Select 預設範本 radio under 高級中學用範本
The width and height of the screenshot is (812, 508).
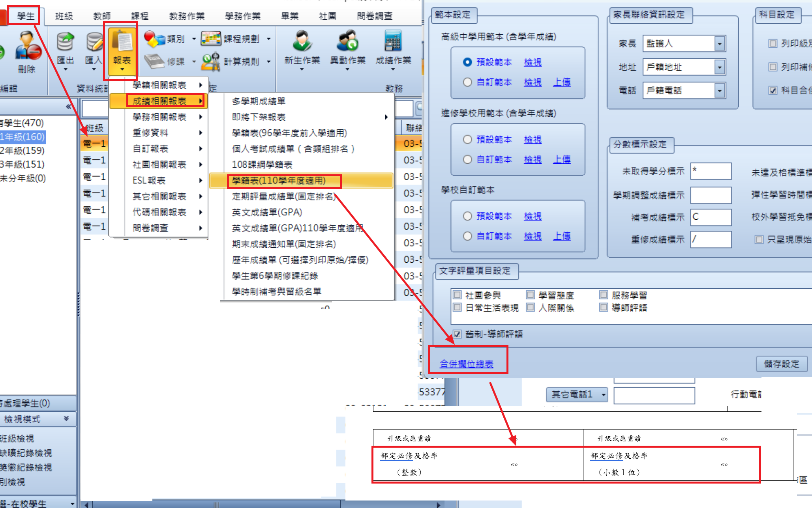(x=467, y=62)
